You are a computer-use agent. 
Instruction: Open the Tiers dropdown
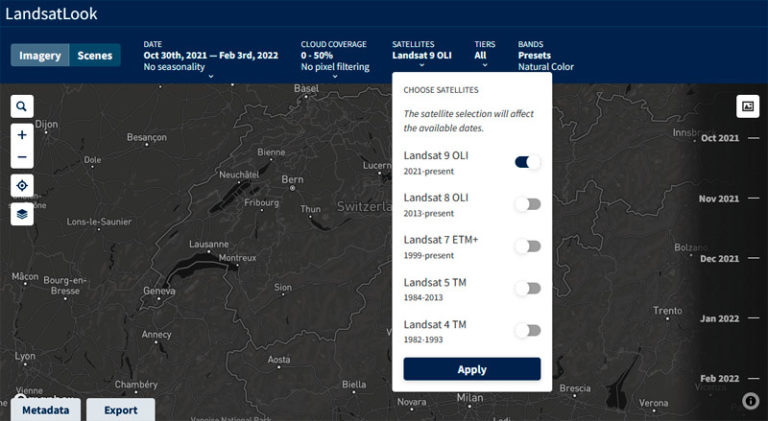click(484, 54)
